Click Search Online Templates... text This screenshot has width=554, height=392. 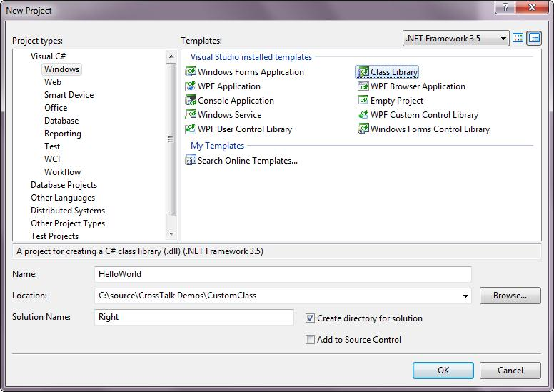point(248,161)
